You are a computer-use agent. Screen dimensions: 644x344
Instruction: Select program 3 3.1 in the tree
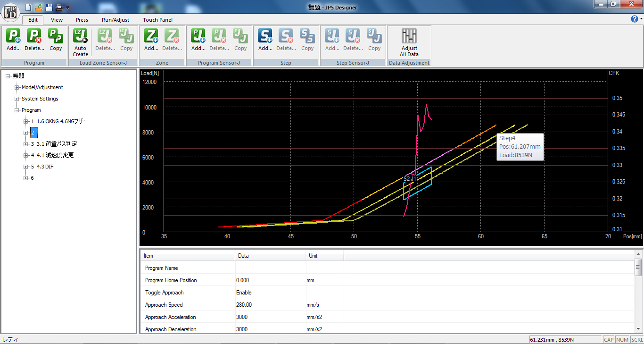point(54,144)
